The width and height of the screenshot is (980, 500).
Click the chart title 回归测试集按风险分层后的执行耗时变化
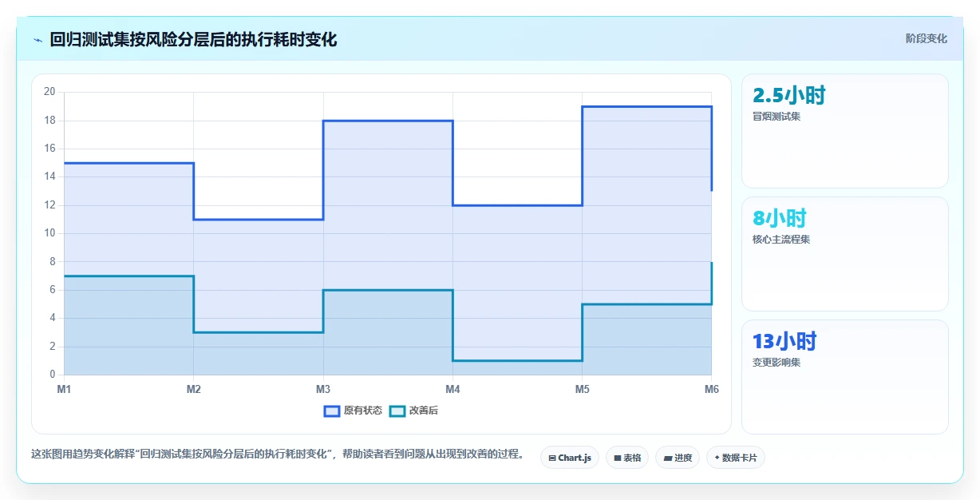point(193,39)
